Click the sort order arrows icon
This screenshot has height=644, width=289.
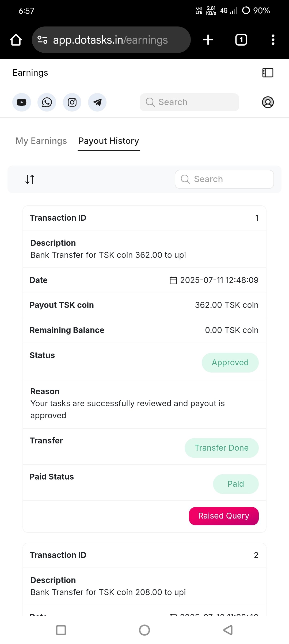pos(30,179)
